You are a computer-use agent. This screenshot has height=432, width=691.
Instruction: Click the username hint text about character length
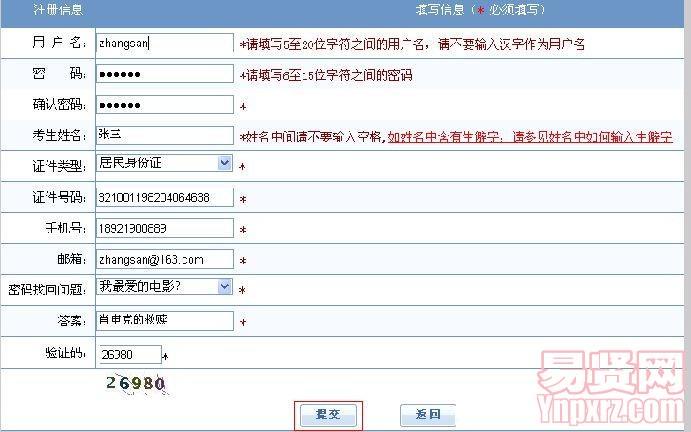click(412, 44)
